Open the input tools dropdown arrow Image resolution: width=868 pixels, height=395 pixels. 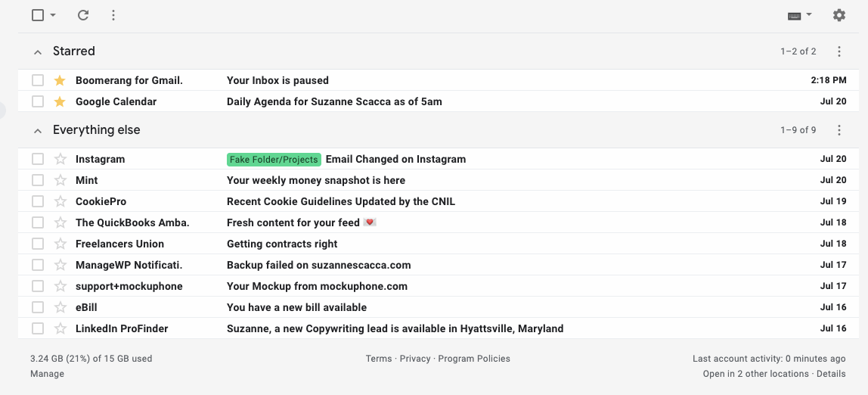coord(809,14)
